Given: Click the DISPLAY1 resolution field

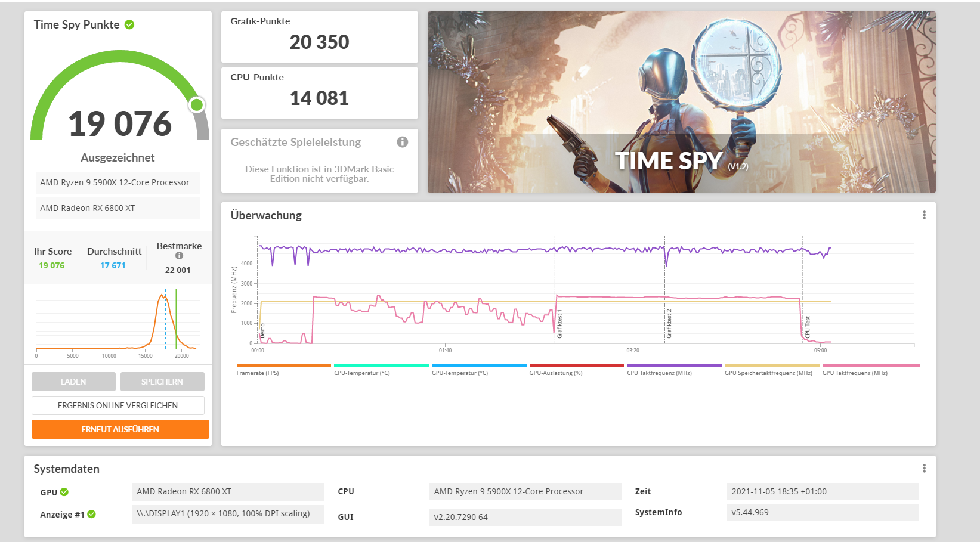Looking at the screenshot, I should point(228,514).
